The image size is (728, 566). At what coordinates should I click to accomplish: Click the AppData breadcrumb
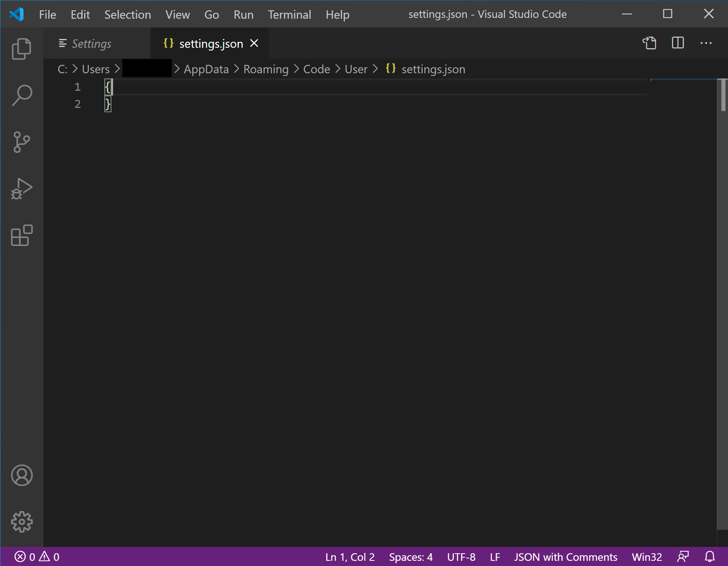tap(206, 69)
